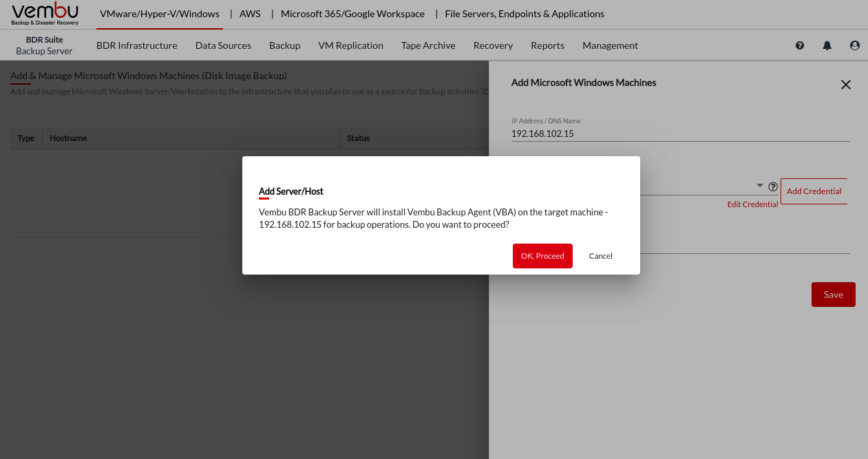Open the VM Replication menu
The height and width of the screenshot is (459, 868).
[350, 45]
